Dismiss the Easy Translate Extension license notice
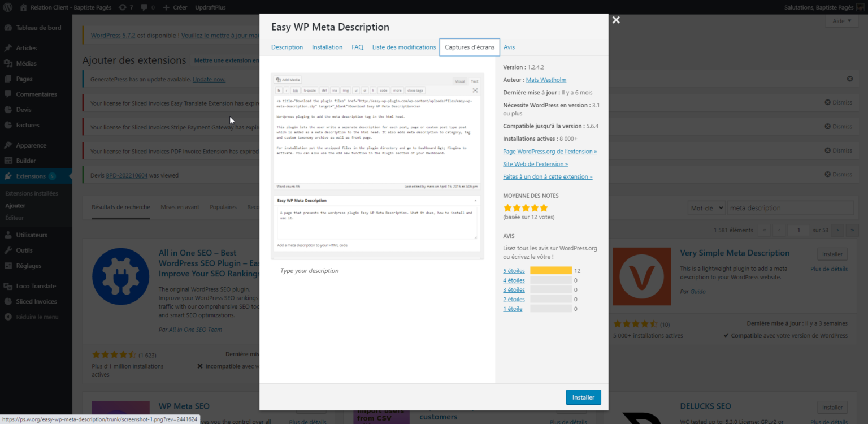 [838, 103]
